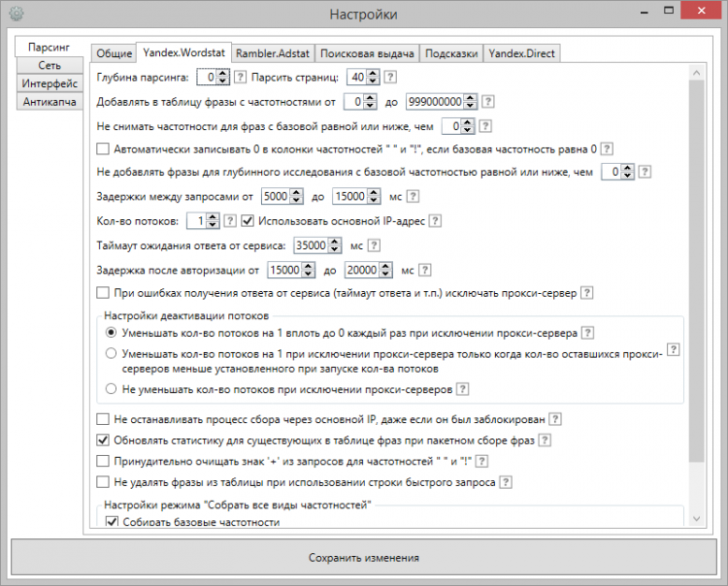Click the gear icon in the title bar
The width and height of the screenshot is (728, 586).
tap(17, 14)
